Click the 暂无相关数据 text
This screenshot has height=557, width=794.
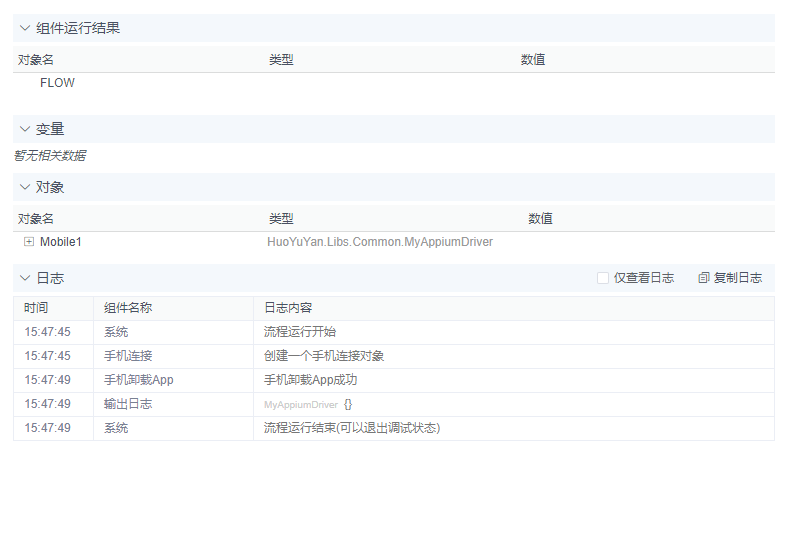[x=50, y=155]
